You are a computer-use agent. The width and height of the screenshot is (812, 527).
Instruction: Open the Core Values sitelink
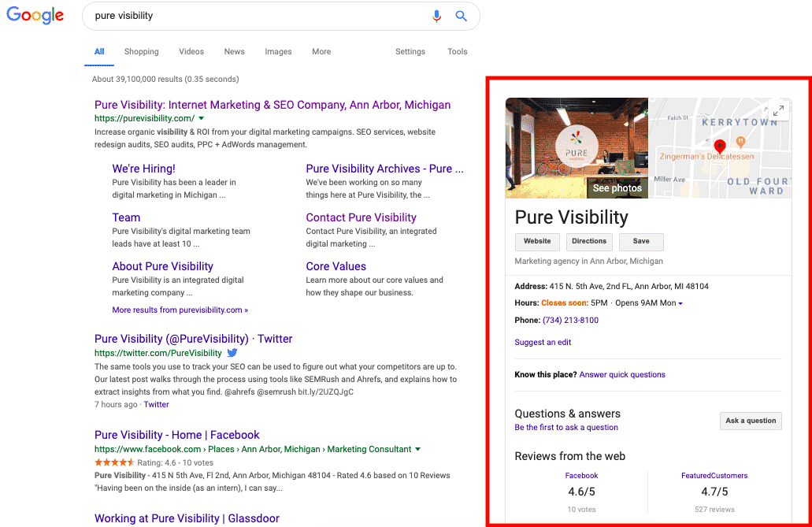(336, 266)
